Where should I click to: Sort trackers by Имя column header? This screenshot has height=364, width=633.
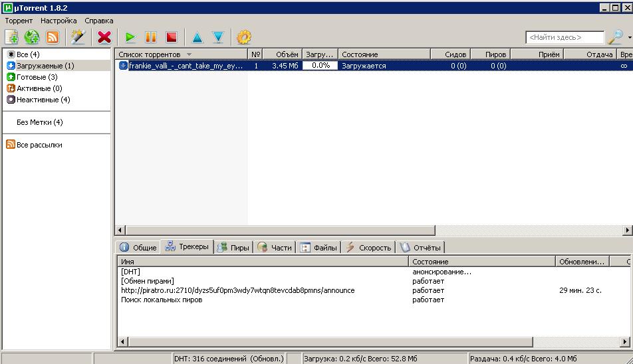[x=263, y=262]
